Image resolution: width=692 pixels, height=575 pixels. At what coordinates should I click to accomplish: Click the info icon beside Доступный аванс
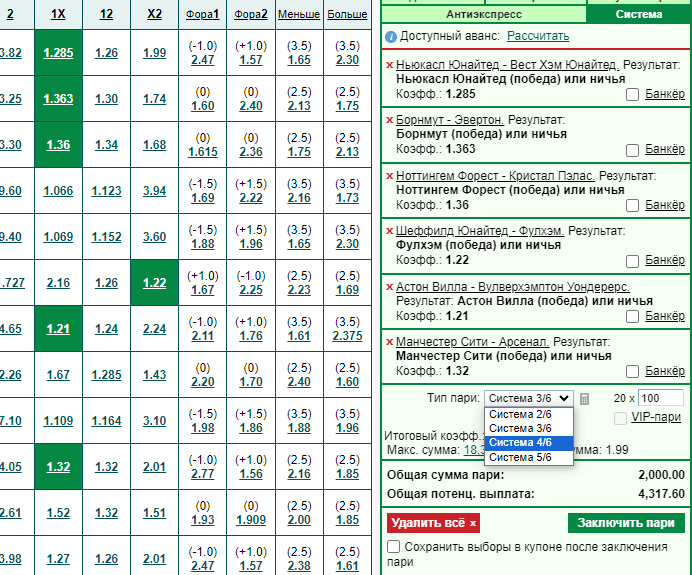click(391, 37)
